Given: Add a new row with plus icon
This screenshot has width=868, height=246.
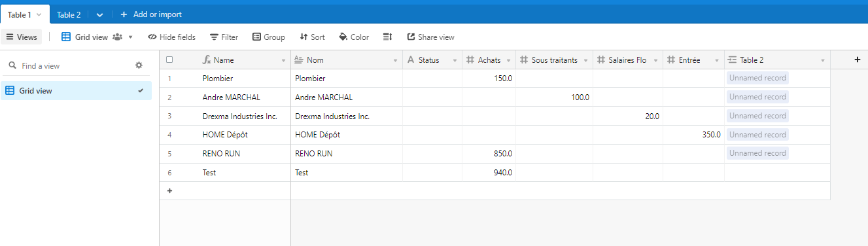Looking at the screenshot, I should point(170,191).
